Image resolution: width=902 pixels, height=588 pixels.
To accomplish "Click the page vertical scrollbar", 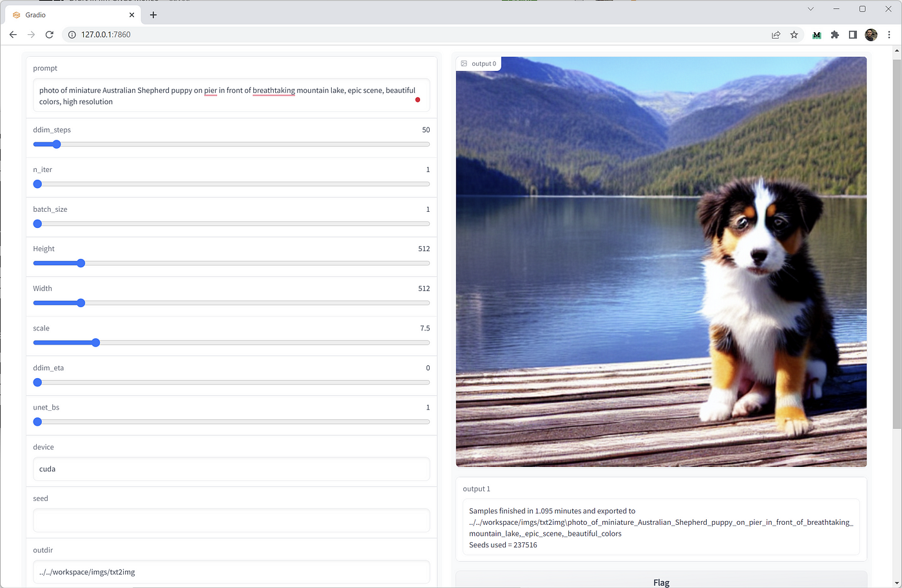I will tap(896, 244).
